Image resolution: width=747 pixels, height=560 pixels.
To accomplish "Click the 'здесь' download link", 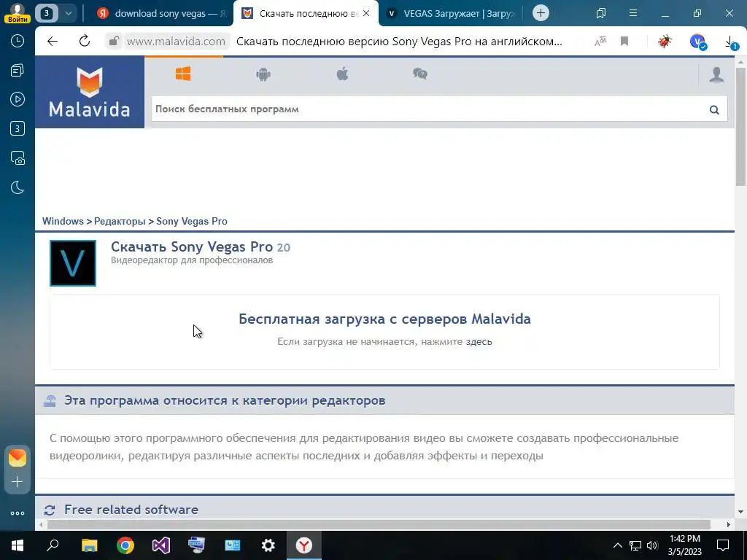I will tap(479, 341).
